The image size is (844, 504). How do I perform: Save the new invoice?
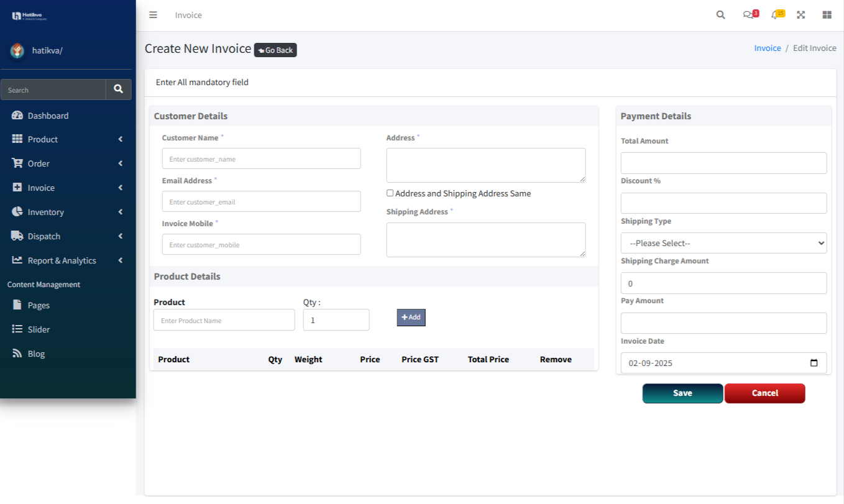coord(682,393)
